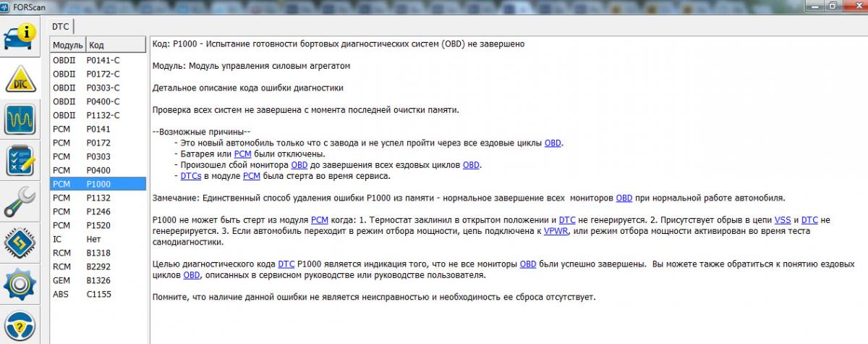The width and height of the screenshot is (868, 344).
Task: Select the DTC warning triangle sidebar icon
Action: tap(20, 78)
